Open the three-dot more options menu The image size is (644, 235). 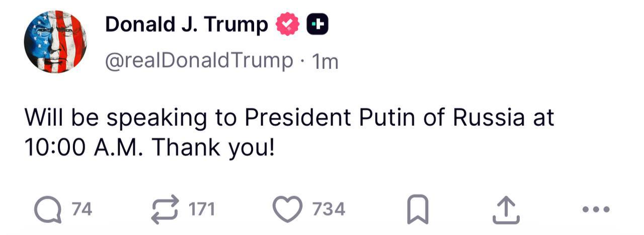pyautogui.click(x=595, y=209)
